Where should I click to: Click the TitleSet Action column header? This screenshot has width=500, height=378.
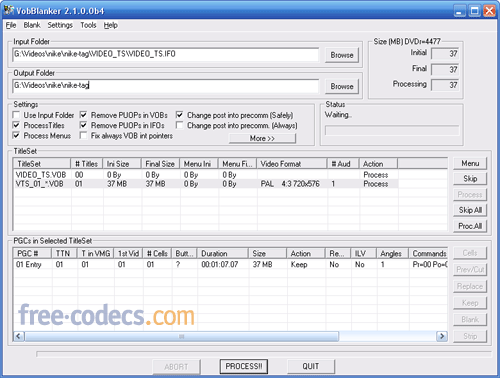[378, 164]
